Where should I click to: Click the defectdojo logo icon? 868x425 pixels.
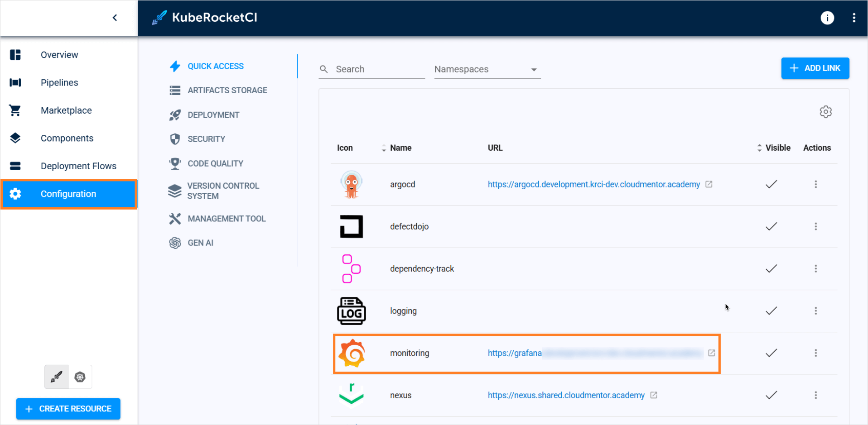[351, 226]
